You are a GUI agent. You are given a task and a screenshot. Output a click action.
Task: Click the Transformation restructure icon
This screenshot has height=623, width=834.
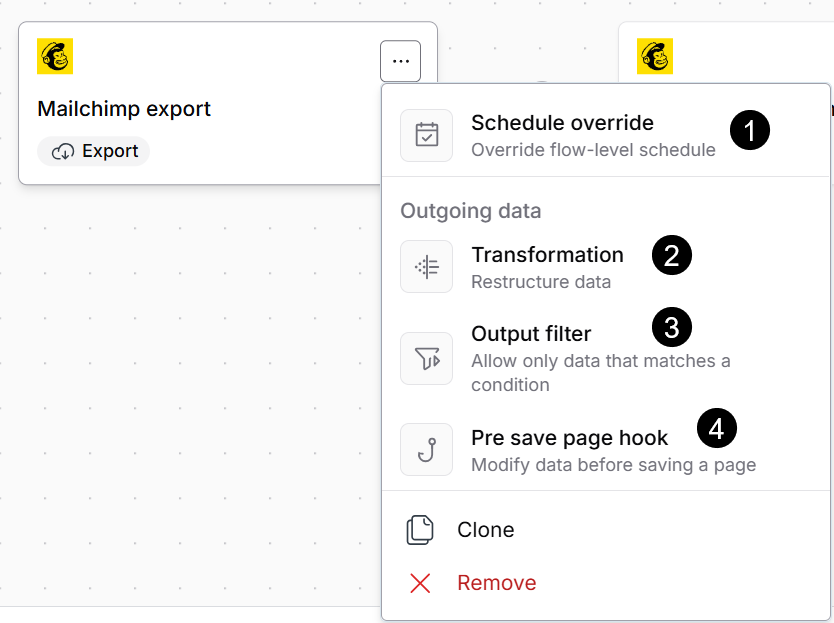click(x=427, y=267)
